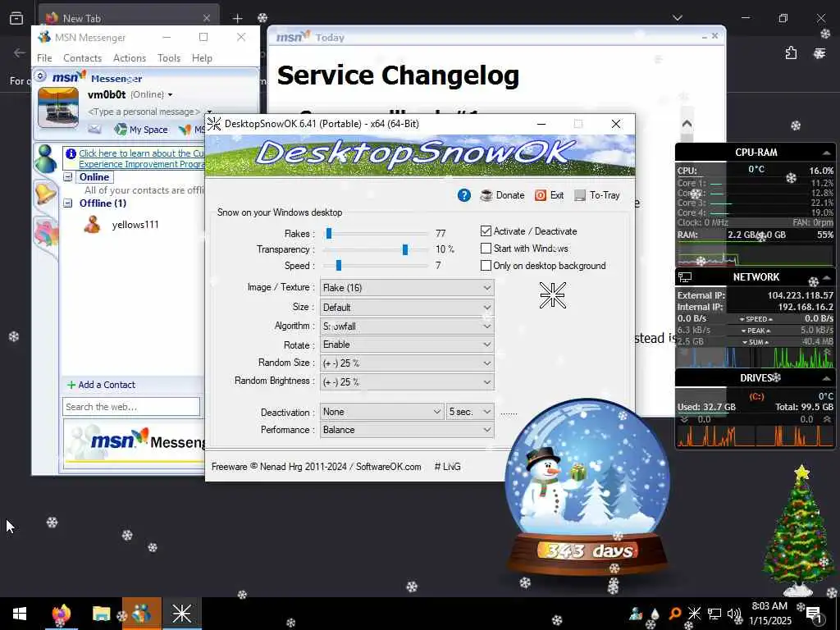840x630 pixels.
Task: Open the Contacts menu in MSN Messenger
Action: [83, 58]
